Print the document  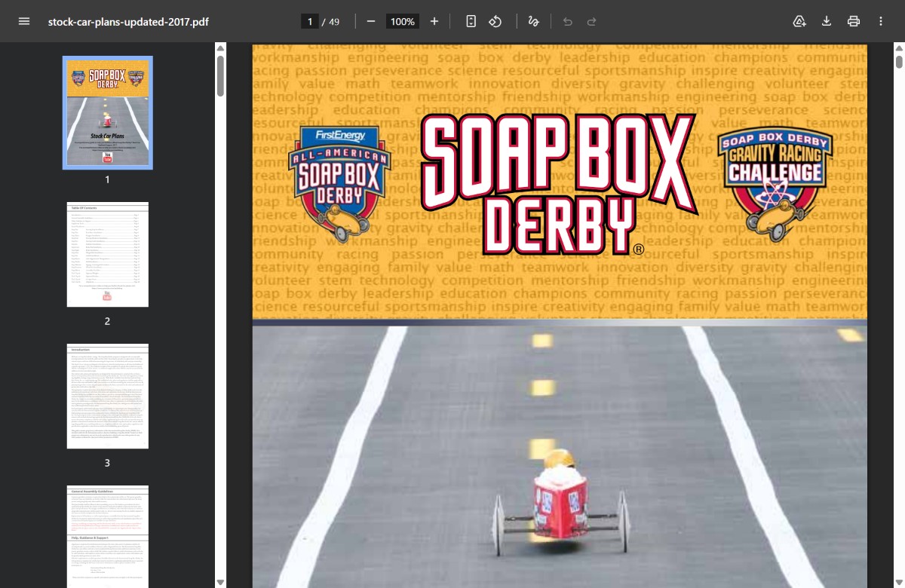(854, 21)
